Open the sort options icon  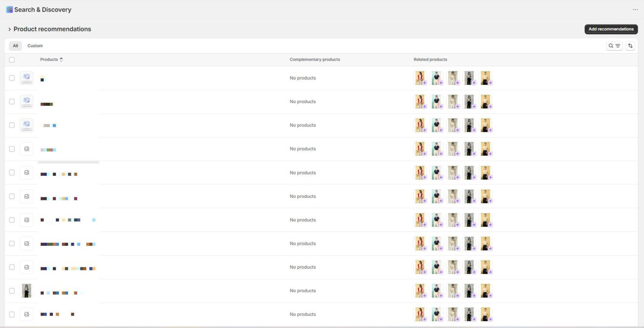click(630, 46)
